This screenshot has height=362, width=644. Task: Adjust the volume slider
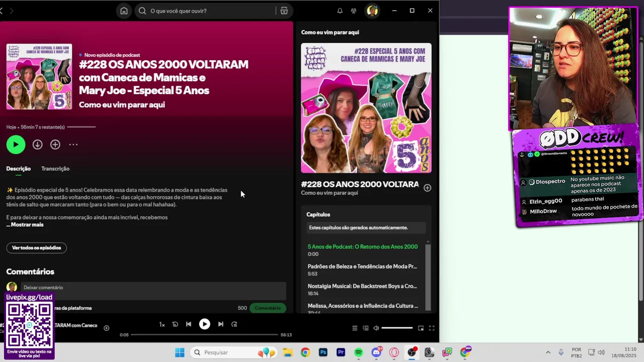[397, 328]
